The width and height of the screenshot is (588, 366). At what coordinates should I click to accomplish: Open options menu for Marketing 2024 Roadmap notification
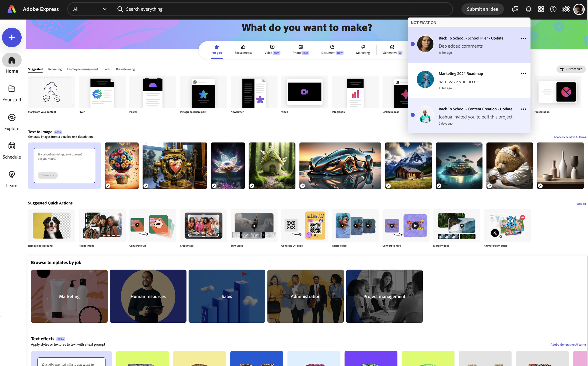click(523, 74)
